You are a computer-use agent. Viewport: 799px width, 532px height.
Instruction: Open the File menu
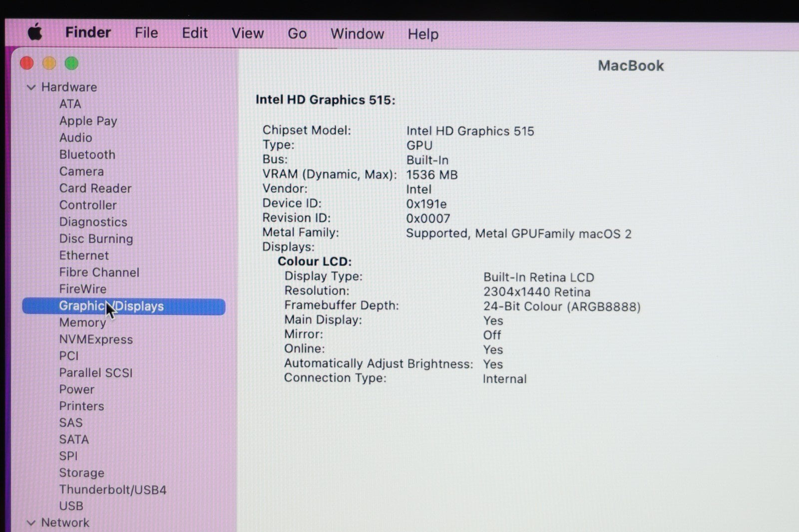tap(146, 33)
